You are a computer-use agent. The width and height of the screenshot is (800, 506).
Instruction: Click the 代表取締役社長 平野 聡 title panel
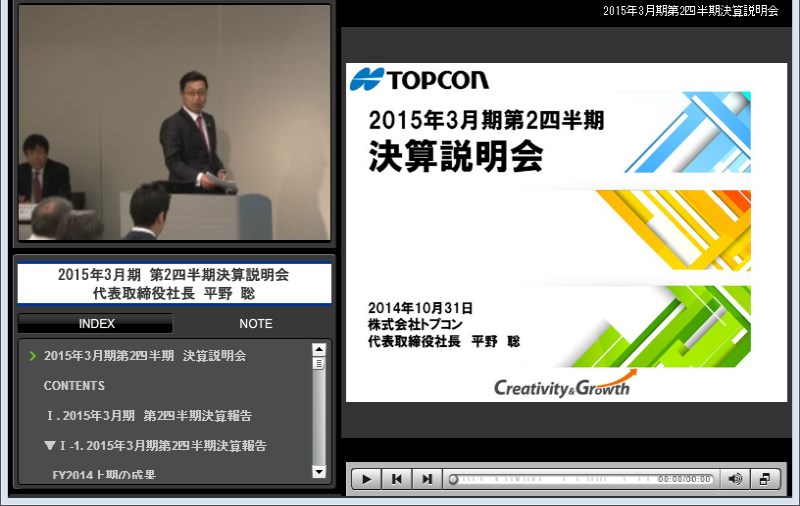pyautogui.click(x=174, y=284)
